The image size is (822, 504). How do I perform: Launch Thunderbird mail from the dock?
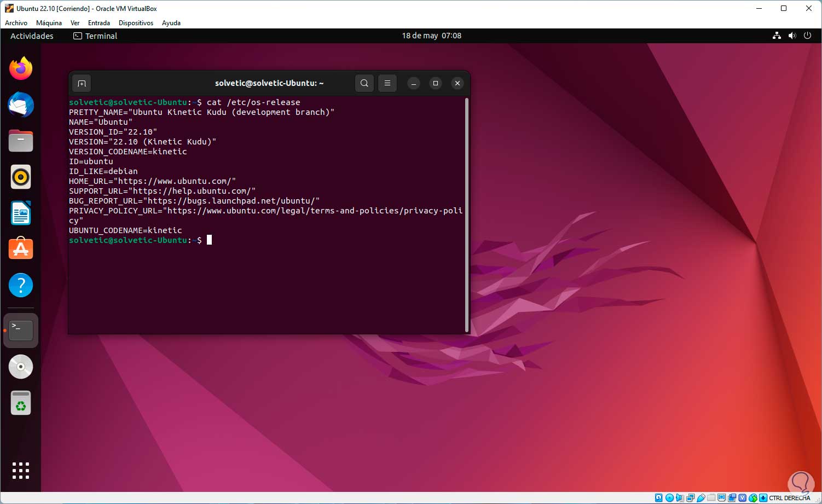coord(21,105)
